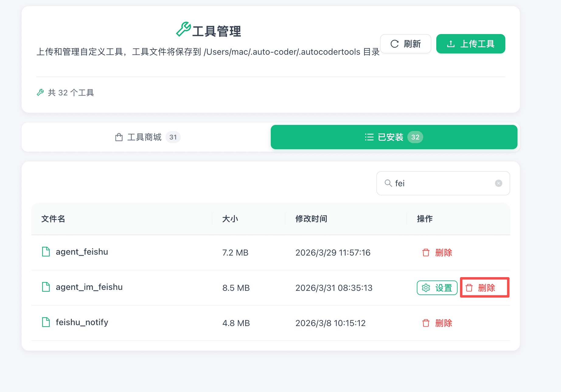This screenshot has height=392, width=561.
Task: Click the file icon next to agent_im_feishu
Action: pos(46,287)
